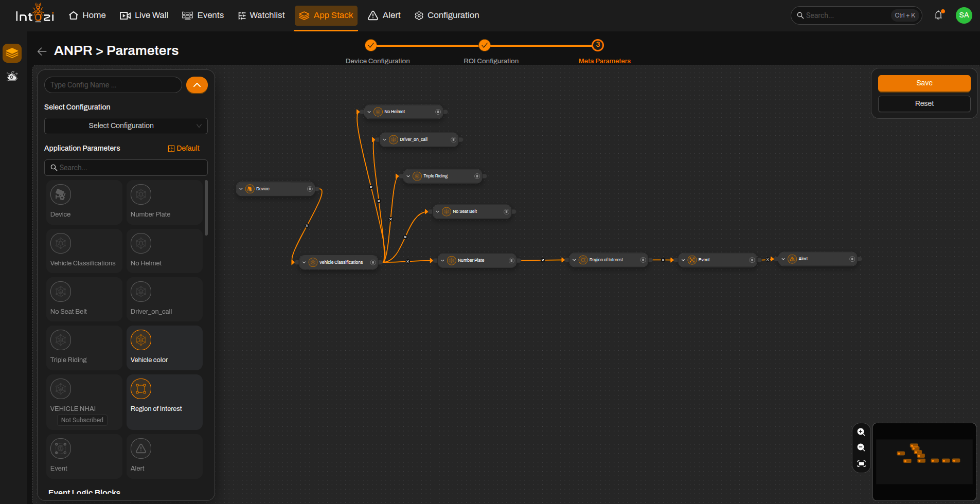This screenshot has height=504, width=980.
Task: Pick the Vehicle Classifications parameter tile
Action: pyautogui.click(x=84, y=251)
